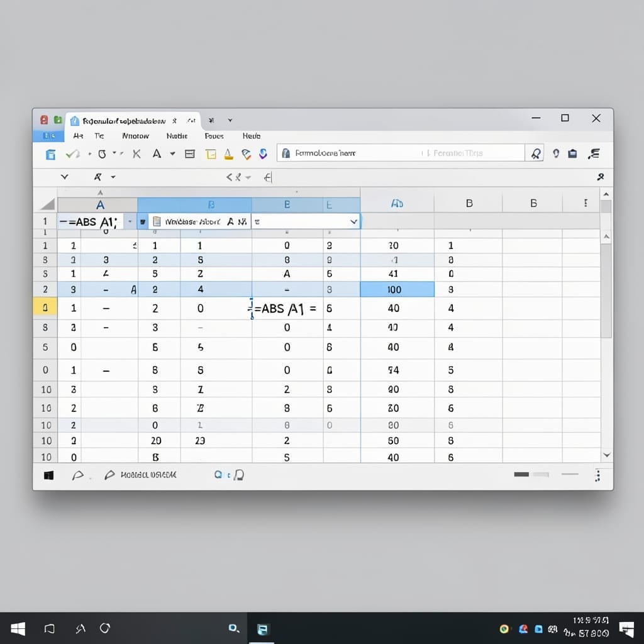Image resolution: width=644 pixels, height=644 pixels.
Task: Open the Wnotow menu
Action: (x=135, y=136)
